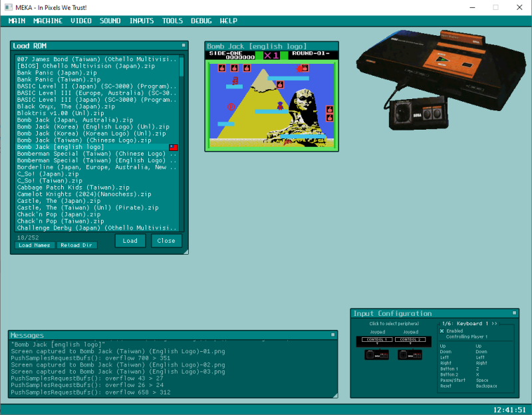Click the Input Configuration window corner button
The height and width of the screenshot is (415, 532).
tap(514, 313)
